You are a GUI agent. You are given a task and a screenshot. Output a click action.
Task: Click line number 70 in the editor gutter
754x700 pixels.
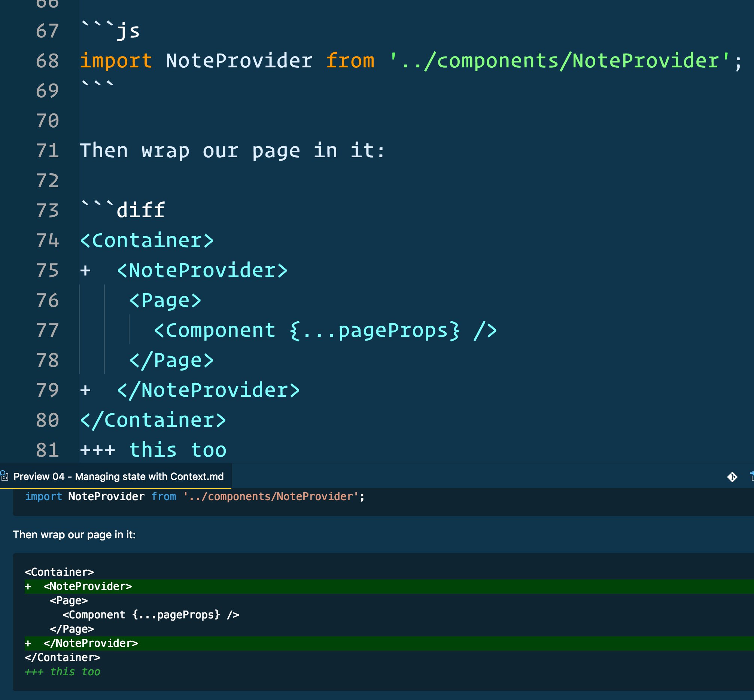pos(48,121)
